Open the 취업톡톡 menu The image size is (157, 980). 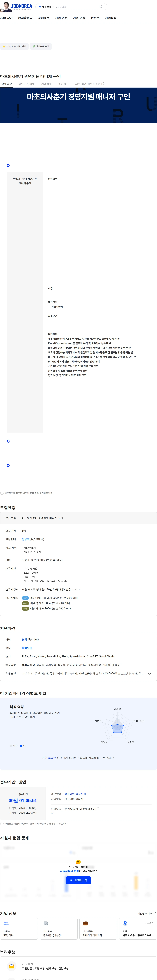pos(111,18)
